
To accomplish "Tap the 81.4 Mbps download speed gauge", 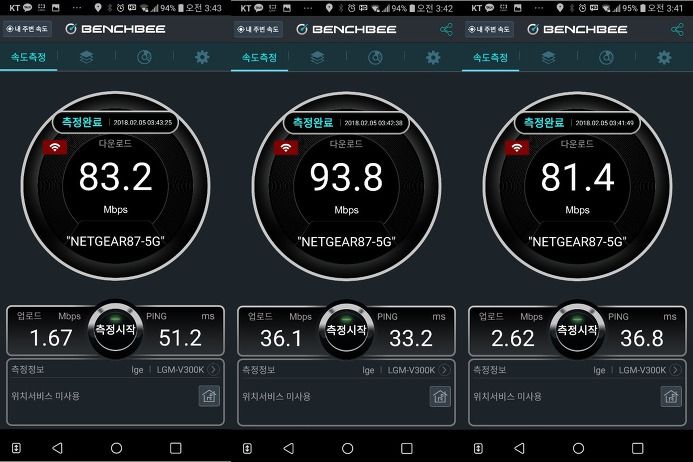I will (577, 186).
